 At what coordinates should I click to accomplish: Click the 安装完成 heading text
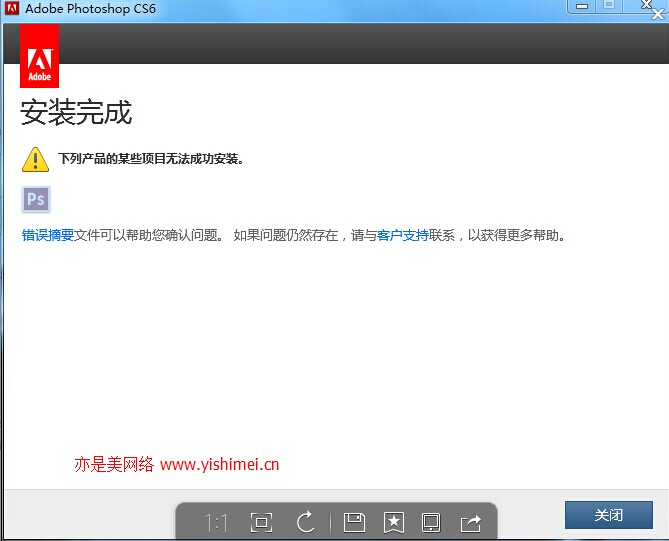pyautogui.click(x=76, y=112)
